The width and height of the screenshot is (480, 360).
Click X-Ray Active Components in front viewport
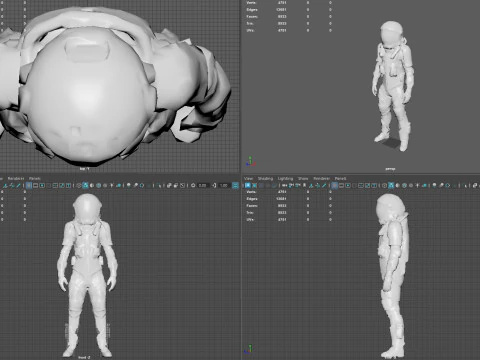point(176,185)
